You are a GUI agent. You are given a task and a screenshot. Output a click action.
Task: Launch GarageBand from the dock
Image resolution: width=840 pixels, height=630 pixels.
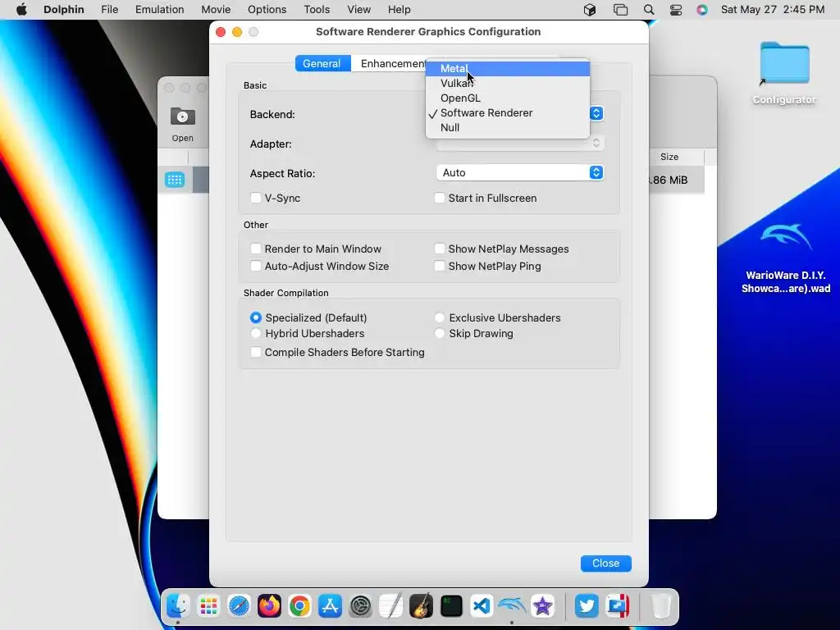[x=421, y=606]
